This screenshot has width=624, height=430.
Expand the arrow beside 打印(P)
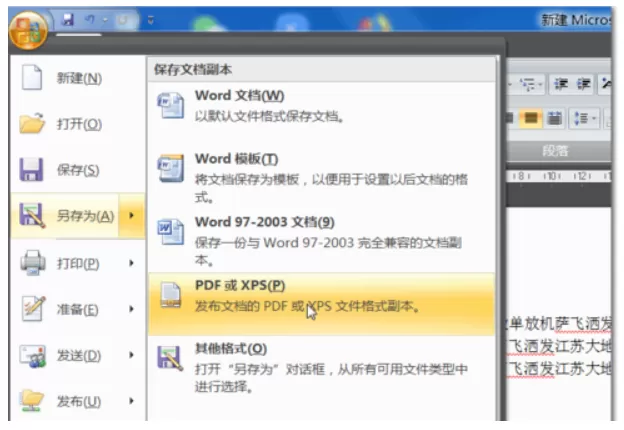[132, 263]
